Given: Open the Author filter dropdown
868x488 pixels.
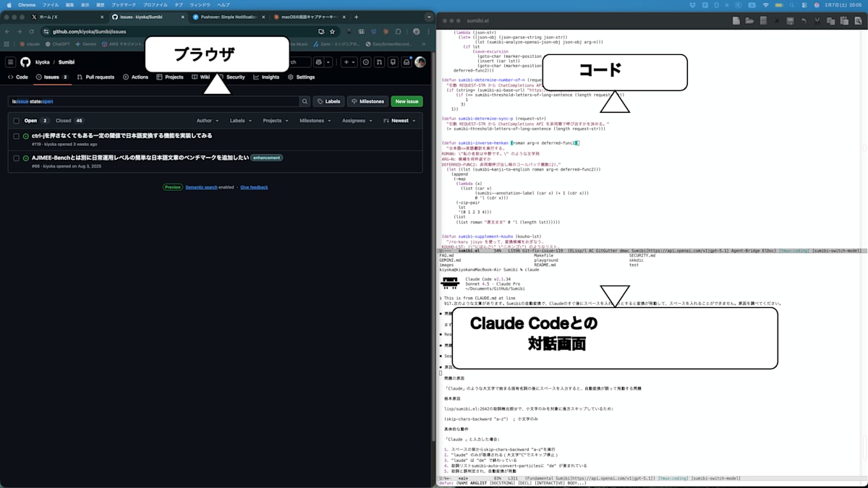Looking at the screenshot, I should pos(207,121).
